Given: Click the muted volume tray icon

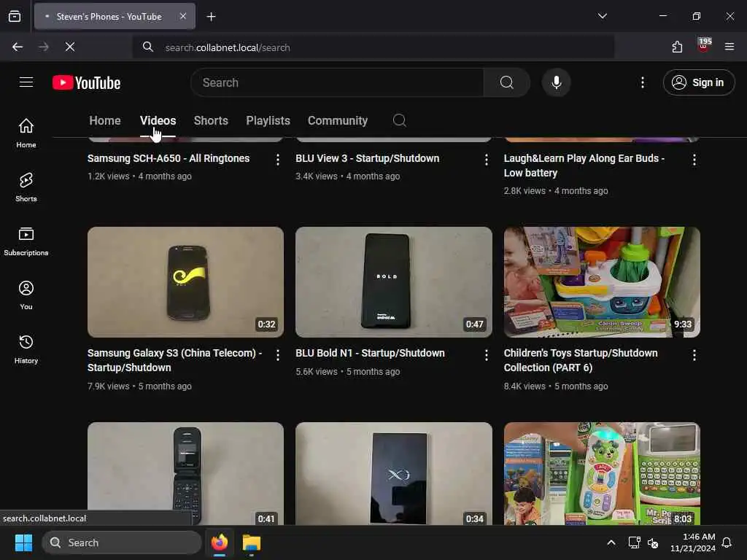Looking at the screenshot, I should click(x=654, y=542).
